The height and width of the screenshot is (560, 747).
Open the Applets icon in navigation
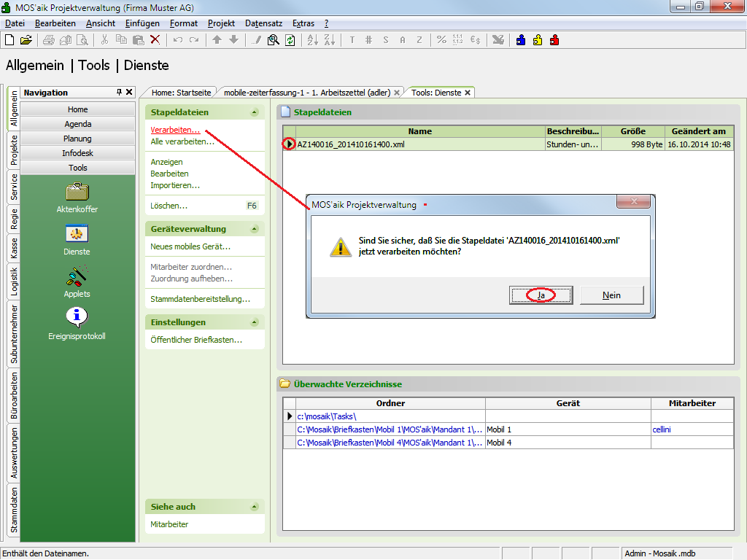coord(77,276)
